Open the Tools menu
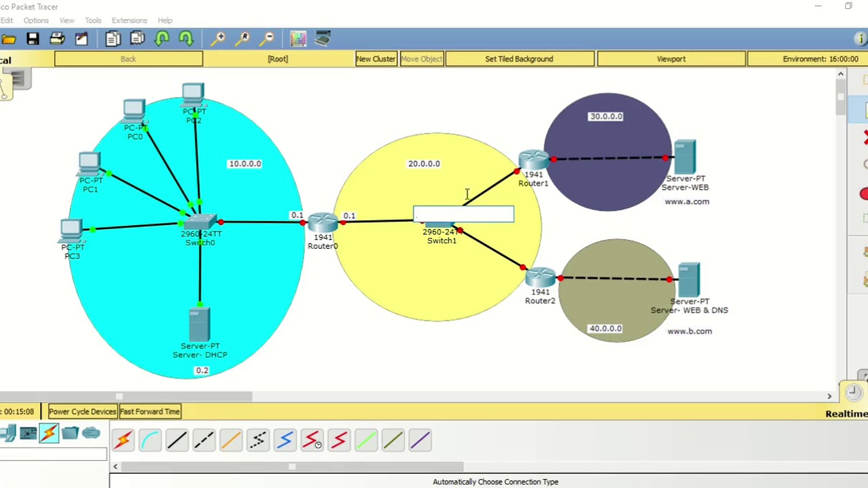The width and height of the screenshot is (868, 488). click(x=93, y=20)
